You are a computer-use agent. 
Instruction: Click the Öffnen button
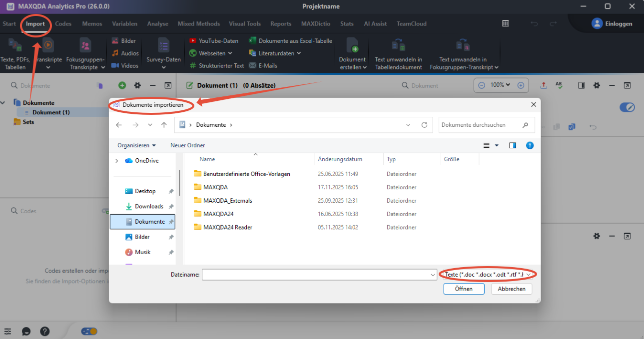pos(464,289)
